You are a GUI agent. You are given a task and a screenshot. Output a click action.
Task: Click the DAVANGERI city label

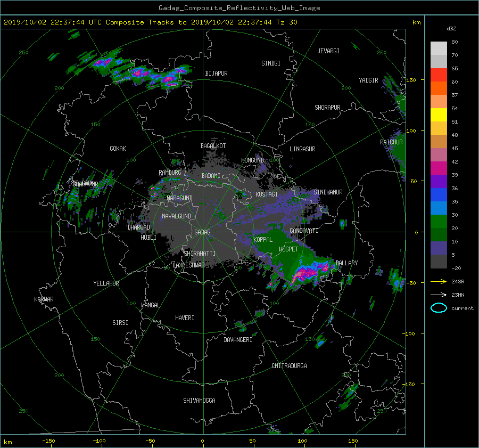point(238,340)
